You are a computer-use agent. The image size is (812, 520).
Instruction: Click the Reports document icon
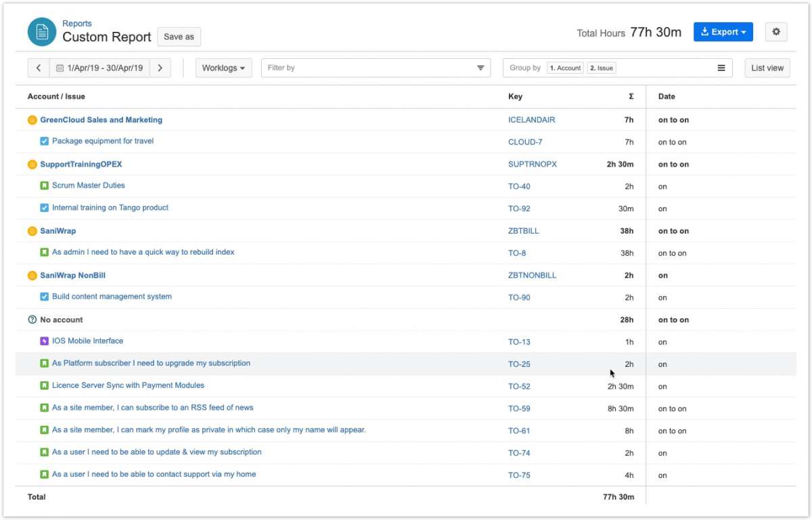42,32
